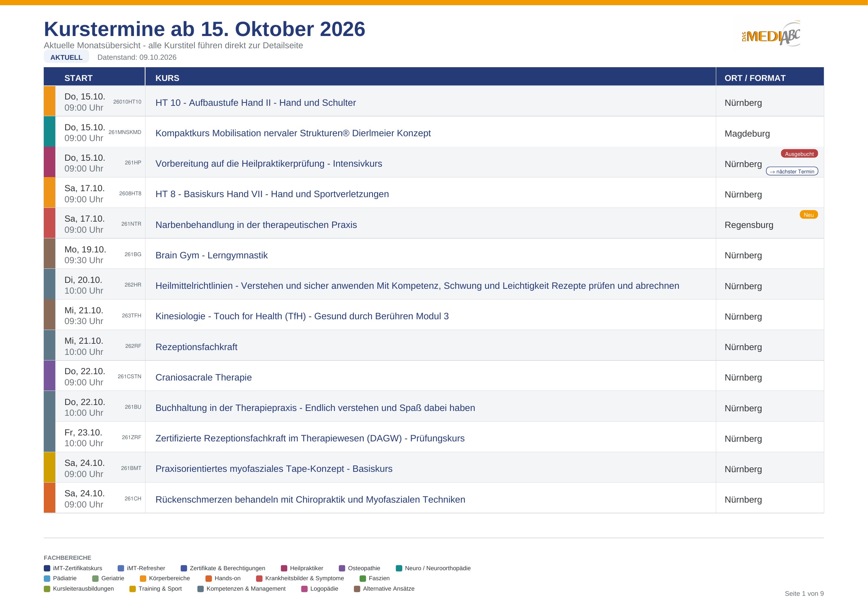Click the iMT-Zertifikatskurs legend swatch

47,568
